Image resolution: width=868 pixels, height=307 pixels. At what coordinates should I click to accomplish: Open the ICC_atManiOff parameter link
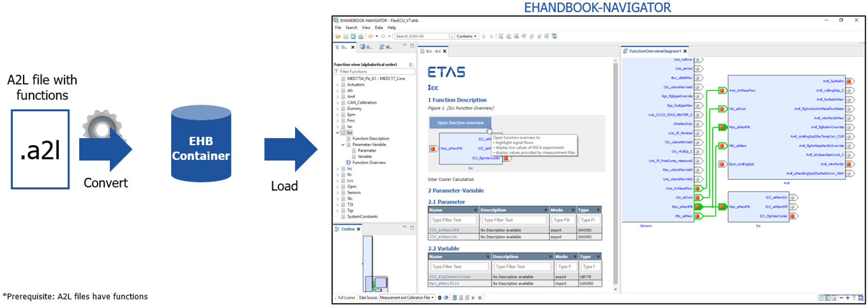(444, 230)
